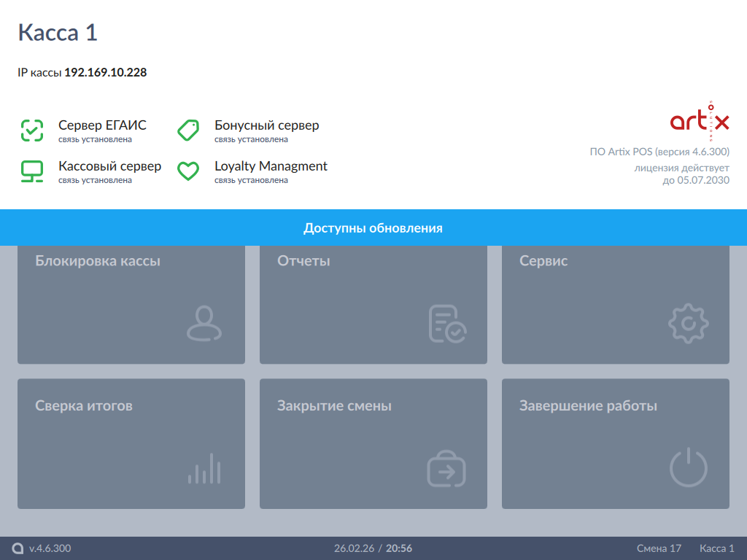The height and width of the screenshot is (560, 747).
Task: Click the Кассовый сервер monitor icon
Action: tap(32, 171)
